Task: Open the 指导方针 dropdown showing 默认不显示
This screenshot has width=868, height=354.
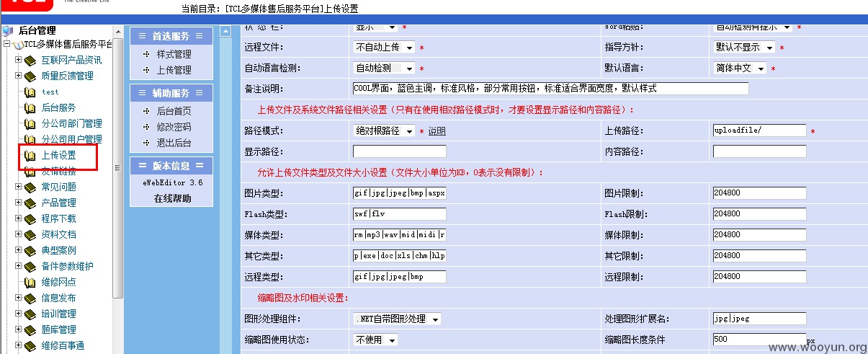Action: pos(744,48)
